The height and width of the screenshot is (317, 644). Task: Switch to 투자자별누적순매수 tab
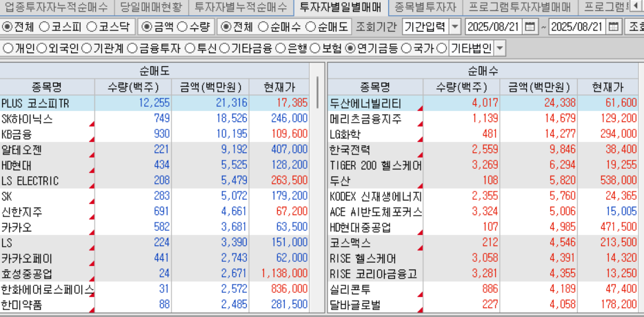pos(241,7)
